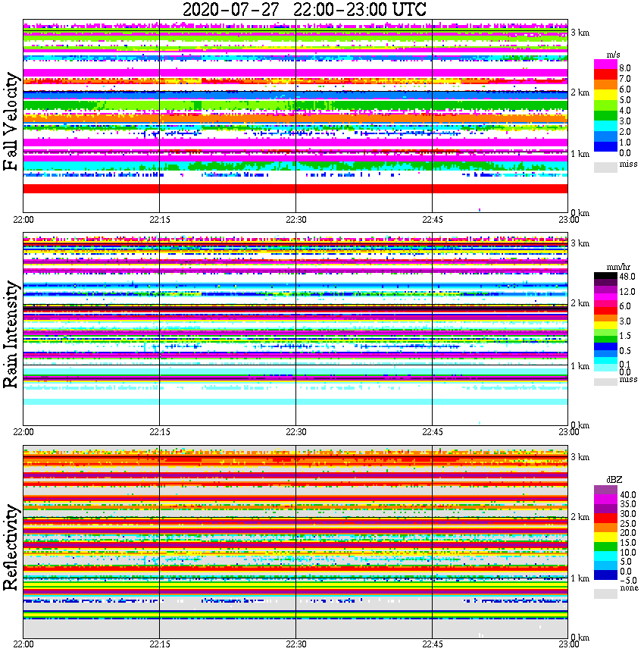Click the top violet swatch in the dBZ legend
This screenshot has height=658, width=644.
605,490
